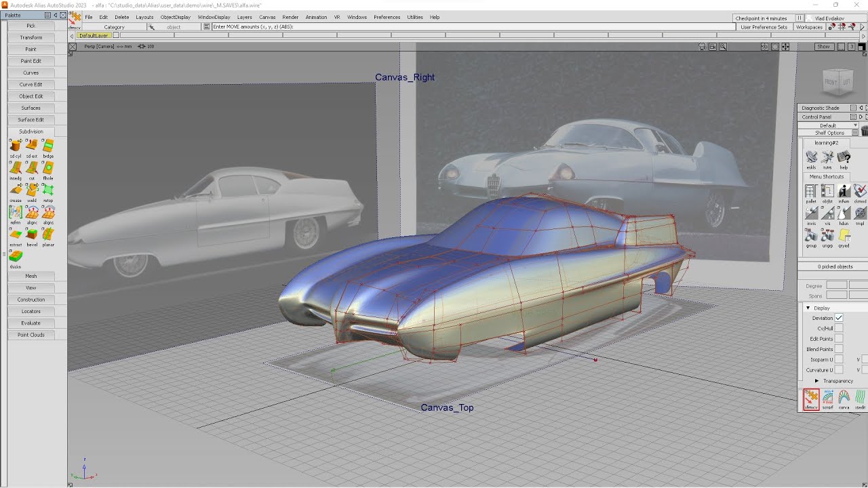Click the ckmod check model icon

coord(860,193)
